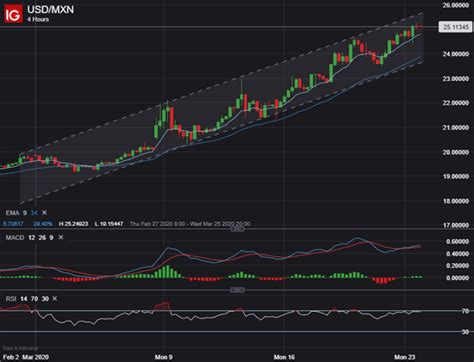
Task: Click the current price tag 25.11345
Action: point(455,27)
